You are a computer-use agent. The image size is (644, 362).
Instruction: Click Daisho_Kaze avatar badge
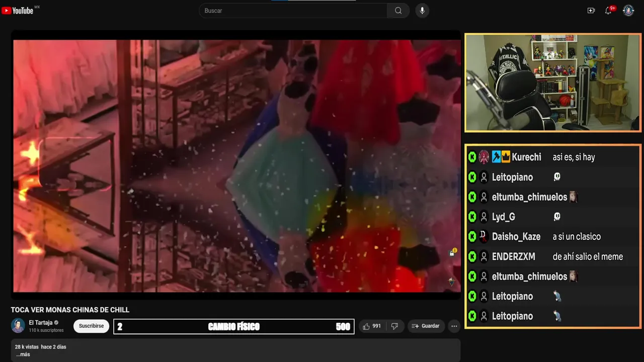tap(484, 237)
